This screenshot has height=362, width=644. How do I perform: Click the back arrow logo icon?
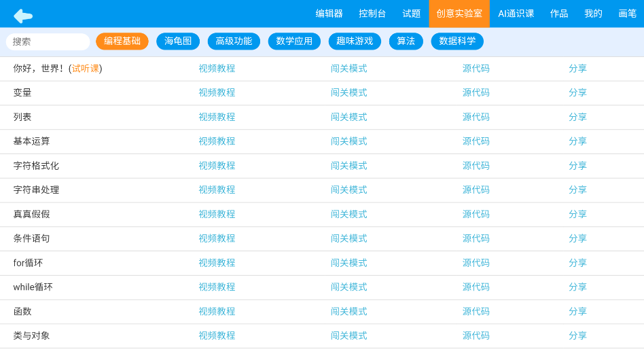click(23, 15)
